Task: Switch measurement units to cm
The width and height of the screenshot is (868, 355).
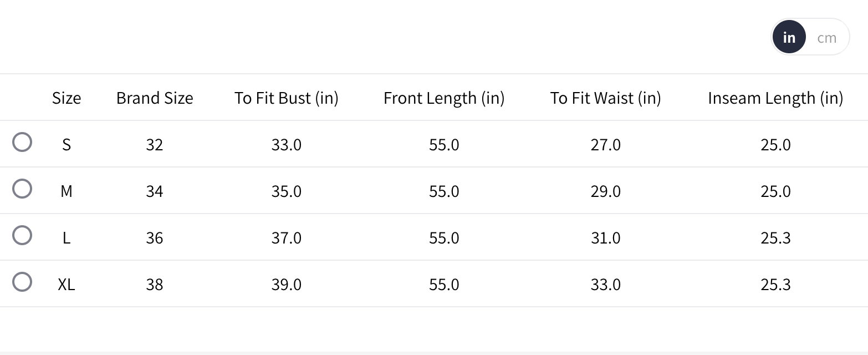Action: pyautogui.click(x=826, y=38)
